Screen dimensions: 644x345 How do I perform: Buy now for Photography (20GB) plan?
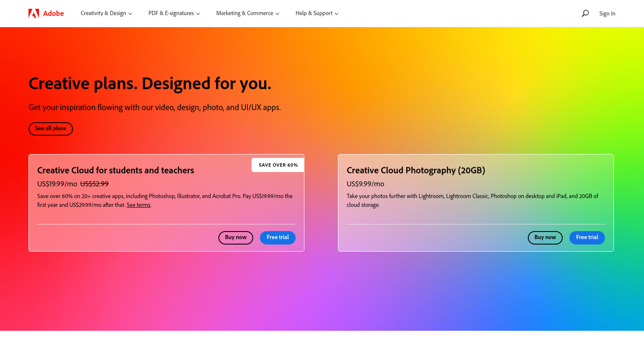(x=545, y=237)
